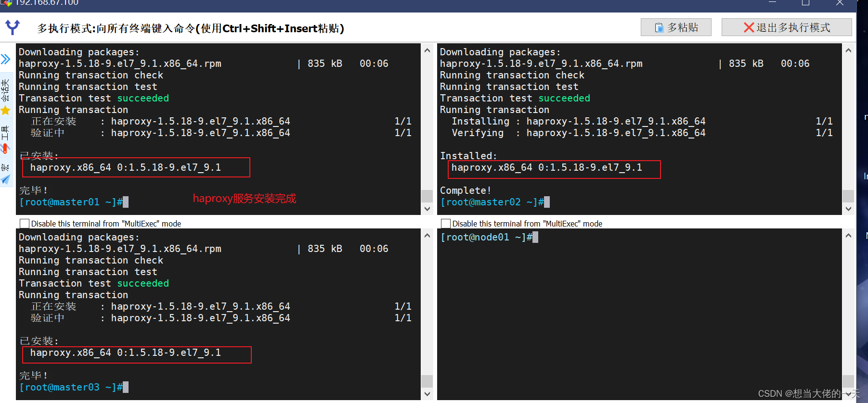Click "Running transaction check" in master02 terminal
868x403 pixels.
512,75
